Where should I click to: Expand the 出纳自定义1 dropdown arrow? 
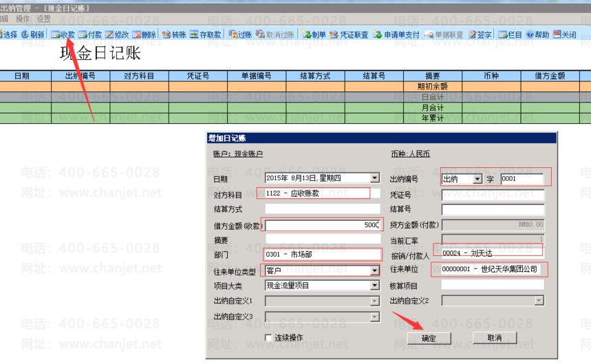pos(375,301)
